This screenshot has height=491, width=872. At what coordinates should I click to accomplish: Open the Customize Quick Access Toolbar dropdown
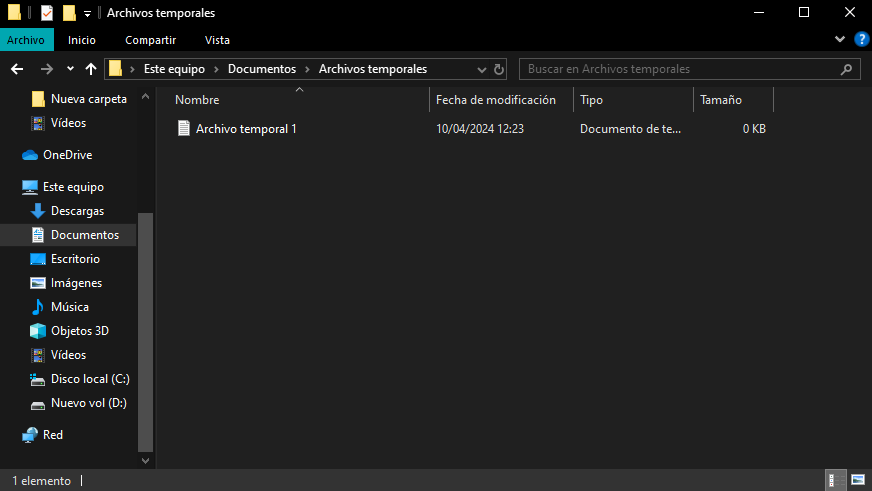point(87,13)
